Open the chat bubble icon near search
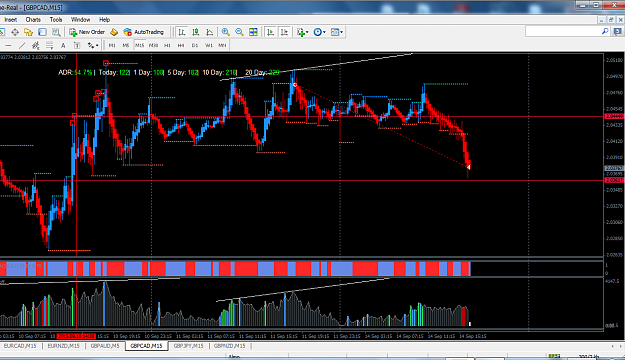The image size is (625, 360). (x=618, y=31)
